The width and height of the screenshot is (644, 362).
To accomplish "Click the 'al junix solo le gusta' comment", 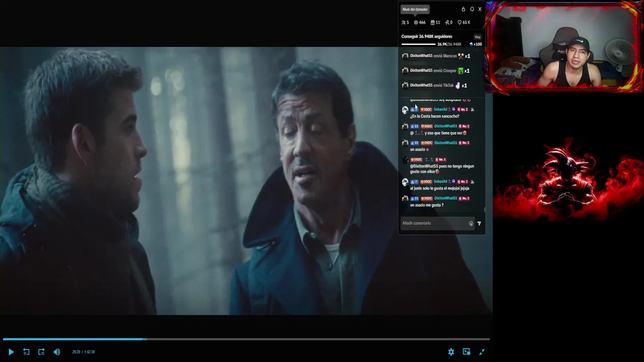I will point(439,188).
